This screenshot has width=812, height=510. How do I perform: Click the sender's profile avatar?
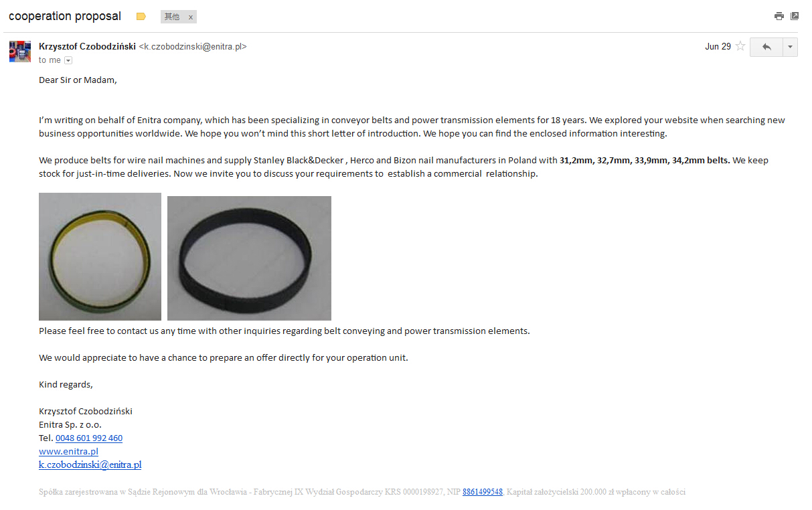[x=20, y=52]
